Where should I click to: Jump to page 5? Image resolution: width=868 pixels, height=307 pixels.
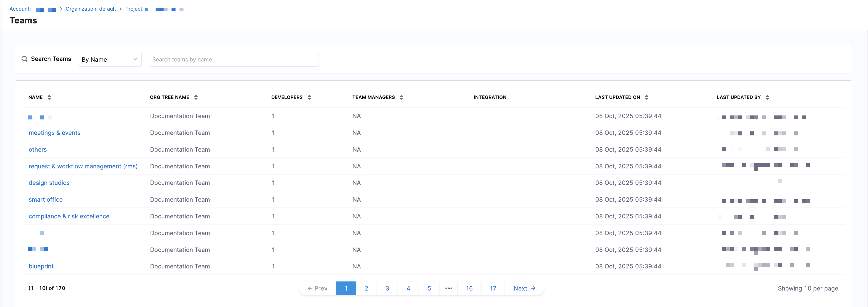[x=429, y=288]
